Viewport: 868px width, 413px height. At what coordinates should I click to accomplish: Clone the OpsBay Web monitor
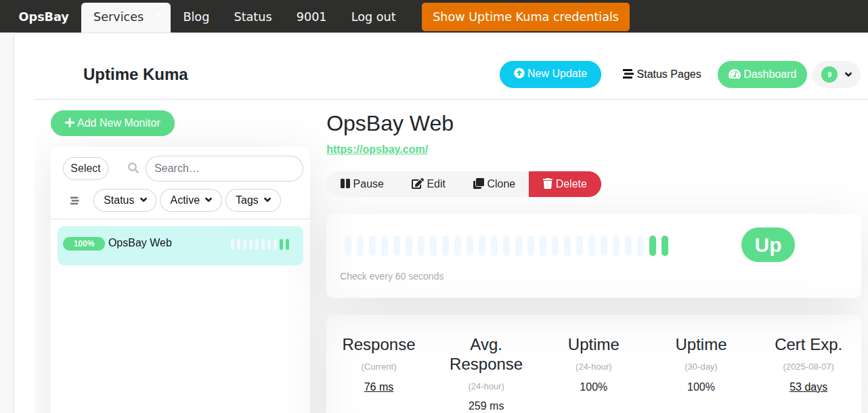pos(494,184)
